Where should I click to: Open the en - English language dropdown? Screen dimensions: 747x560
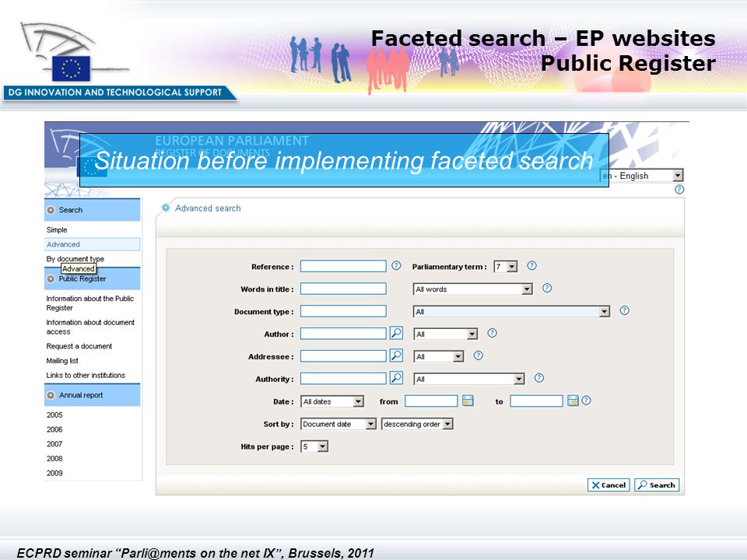[642, 176]
